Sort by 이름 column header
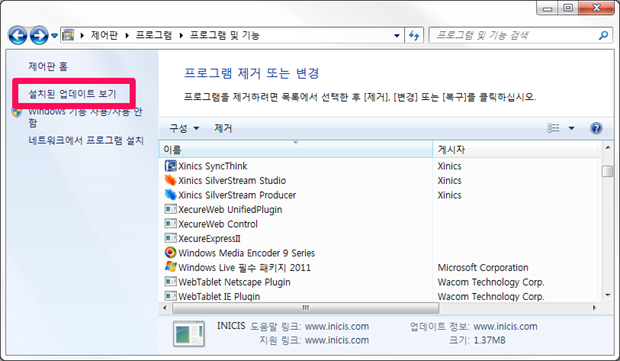 coord(296,149)
